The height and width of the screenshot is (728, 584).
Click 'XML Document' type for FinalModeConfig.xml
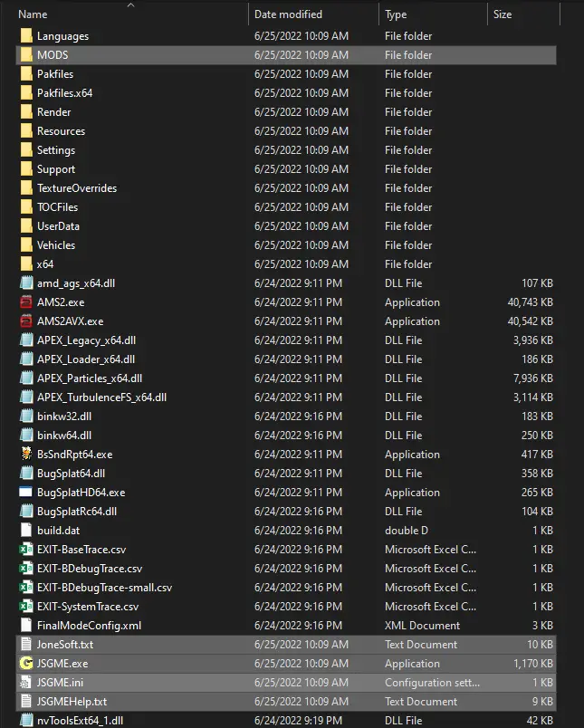[x=422, y=626]
